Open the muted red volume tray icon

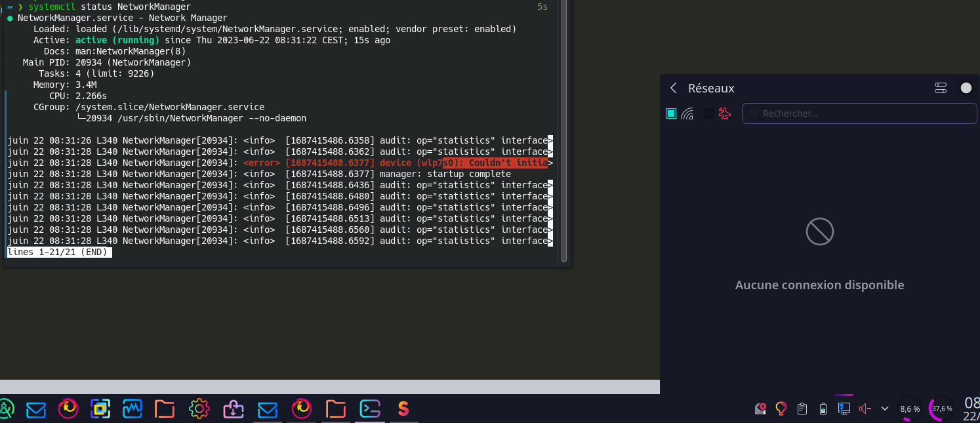[x=865, y=409]
